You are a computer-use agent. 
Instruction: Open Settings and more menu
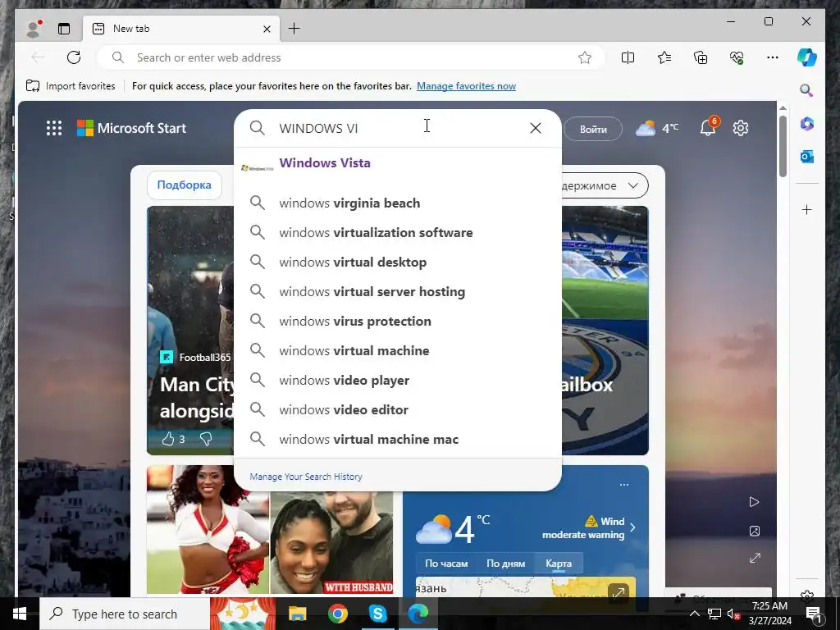773,57
